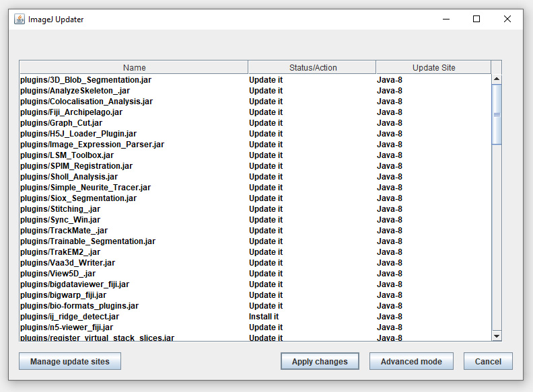Open Manage update sites dialog

pyautogui.click(x=70, y=361)
